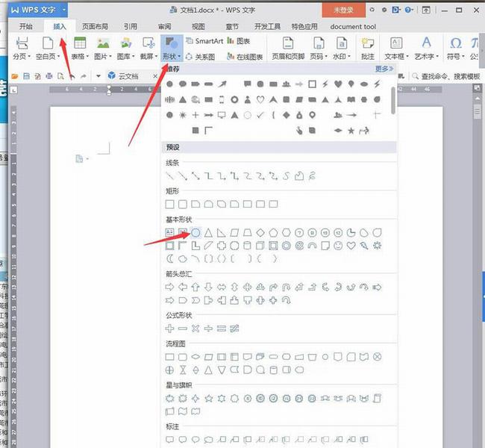
Task: Click the 未登录 login button
Action: pos(343,10)
